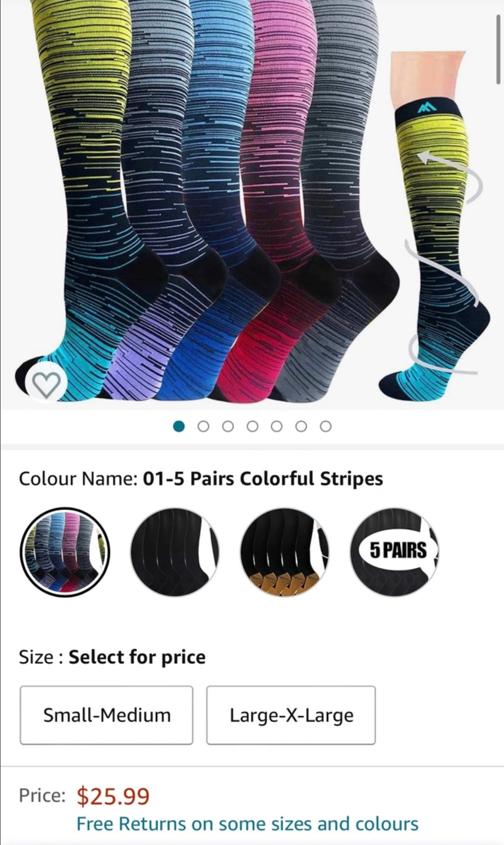The width and height of the screenshot is (504, 845).
Task: Tap the Colour Name label text
Action: coord(78,479)
